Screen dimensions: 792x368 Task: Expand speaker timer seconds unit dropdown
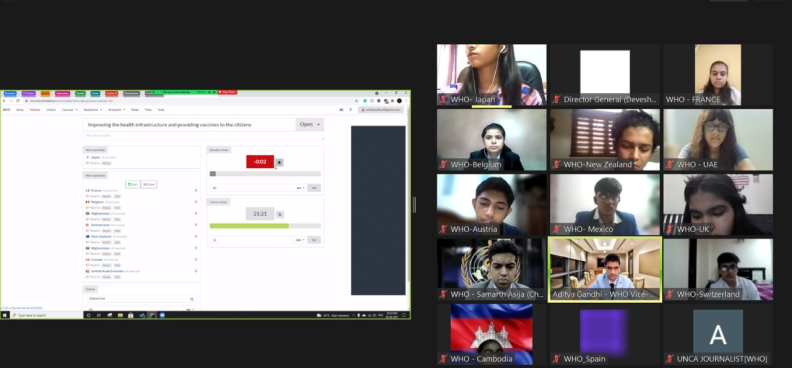(301, 188)
